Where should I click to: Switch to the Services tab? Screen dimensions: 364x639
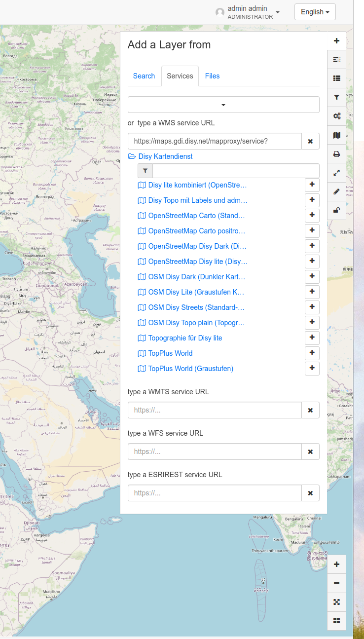tap(180, 76)
